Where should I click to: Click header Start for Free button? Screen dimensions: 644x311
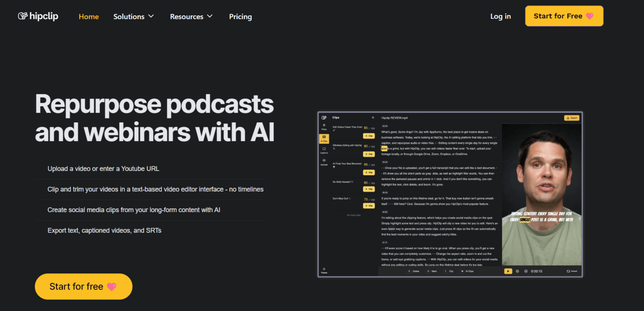coord(564,16)
